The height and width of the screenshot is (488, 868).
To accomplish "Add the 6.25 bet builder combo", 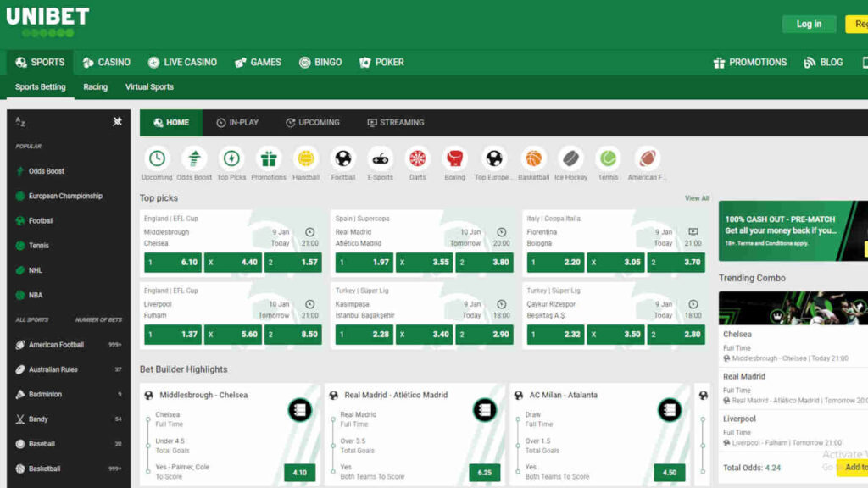I will pyautogui.click(x=484, y=473).
